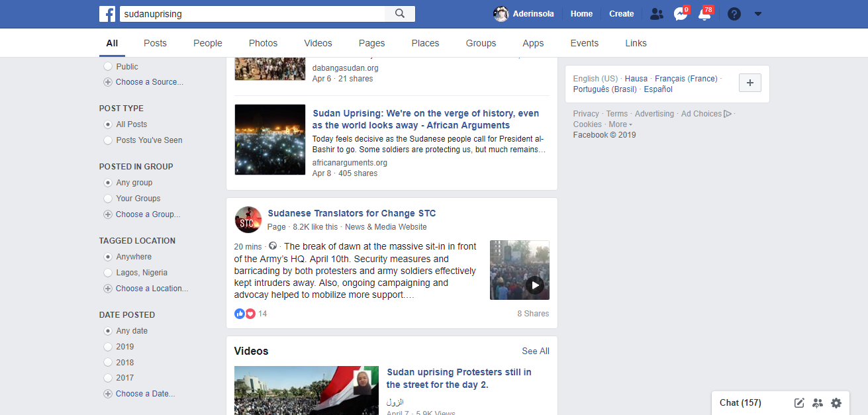Filter by date posted 2018
868x415 pixels.
coord(108,363)
